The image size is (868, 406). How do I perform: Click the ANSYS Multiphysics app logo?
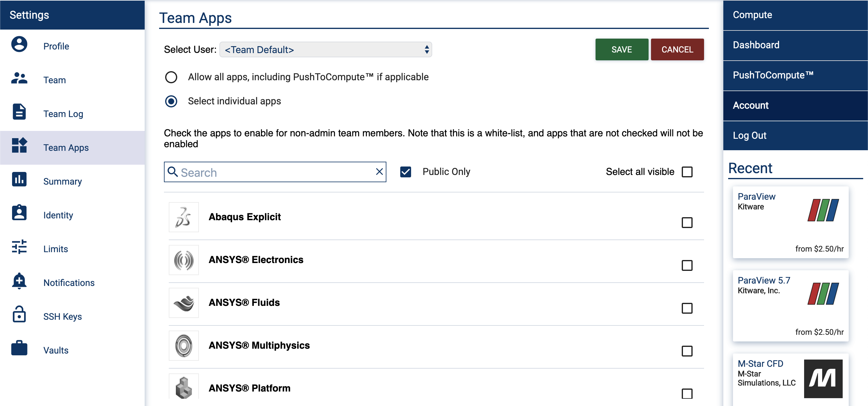click(184, 345)
